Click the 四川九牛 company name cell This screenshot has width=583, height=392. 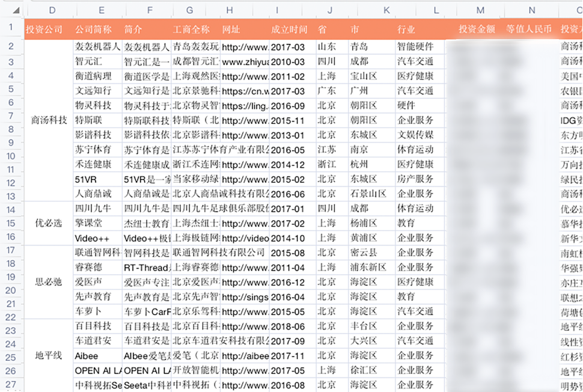(x=98, y=208)
